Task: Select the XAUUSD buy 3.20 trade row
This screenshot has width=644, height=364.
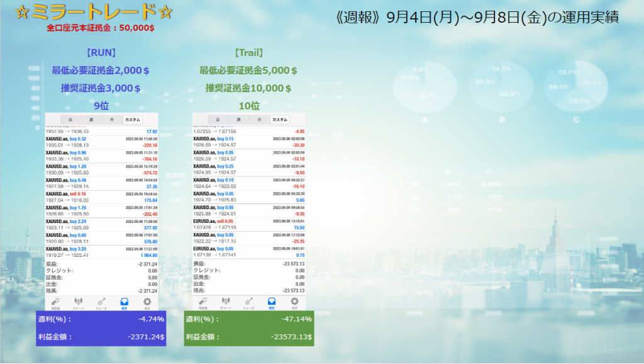Action: coord(101,252)
